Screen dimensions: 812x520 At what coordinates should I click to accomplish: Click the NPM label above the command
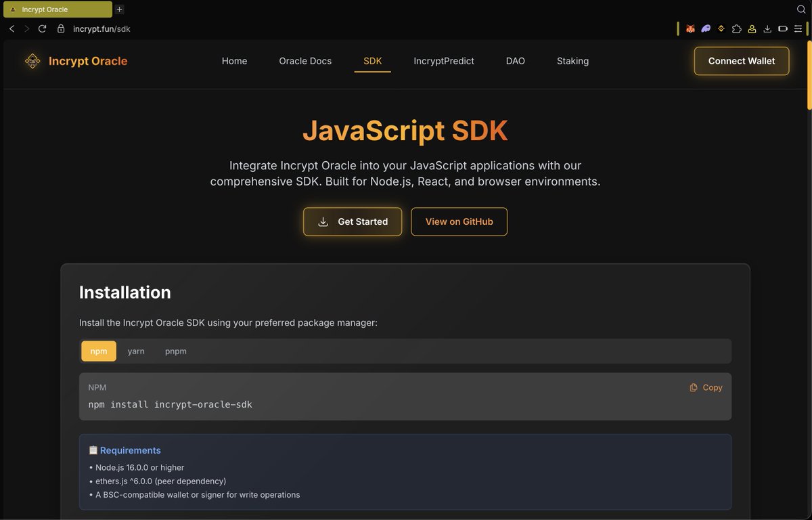coord(97,388)
